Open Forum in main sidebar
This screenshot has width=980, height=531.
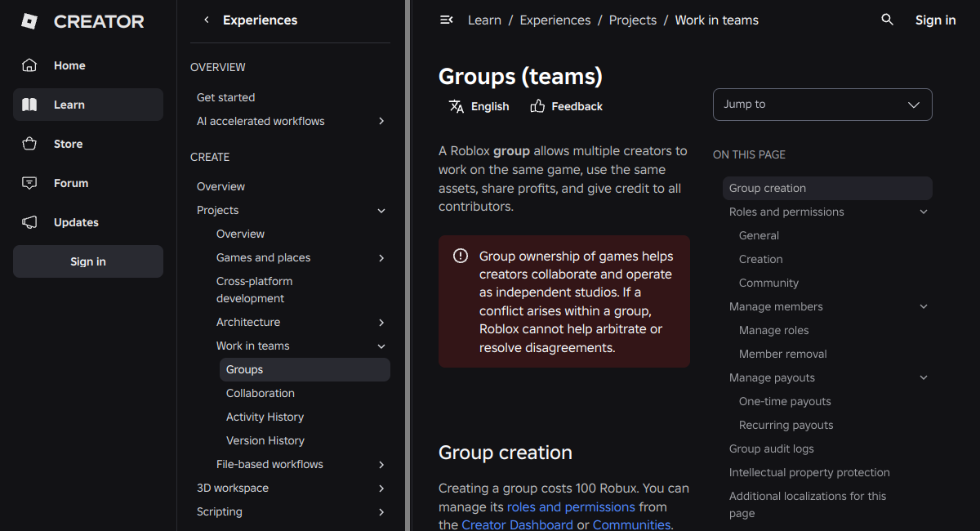[88, 183]
